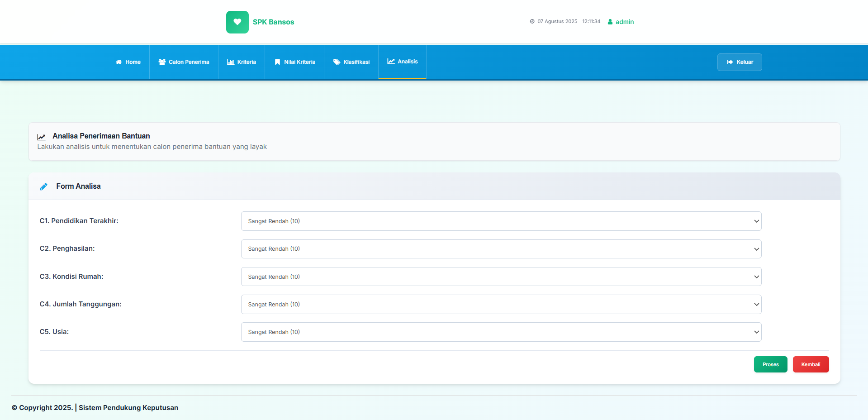Click the C1. Pendidikan Terakhir label
Viewport: 868px width, 420px height.
(79, 221)
